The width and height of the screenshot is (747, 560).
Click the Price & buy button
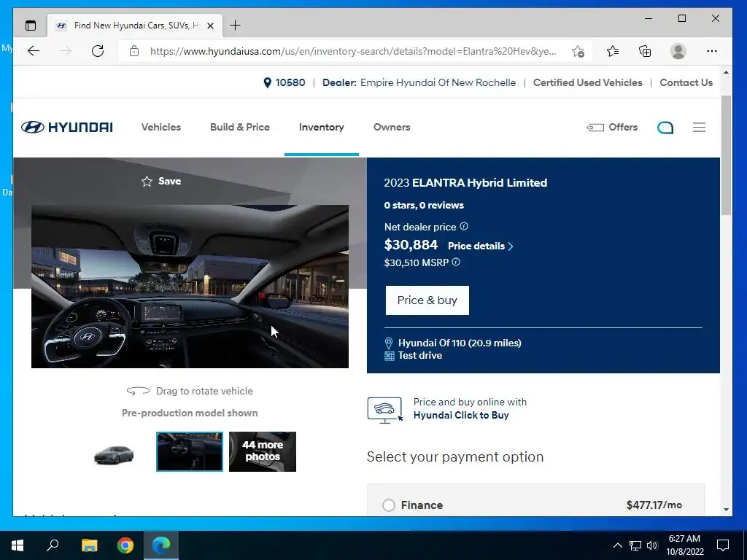click(427, 300)
